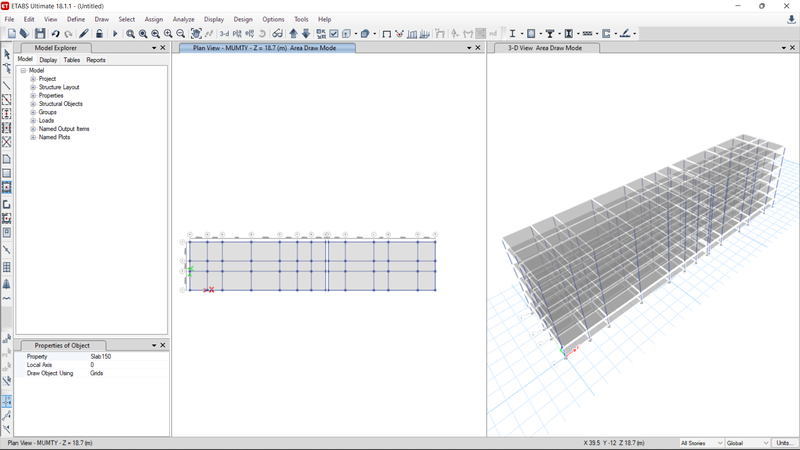800x450 pixels.
Task: Open the Define menu
Action: 76,19
